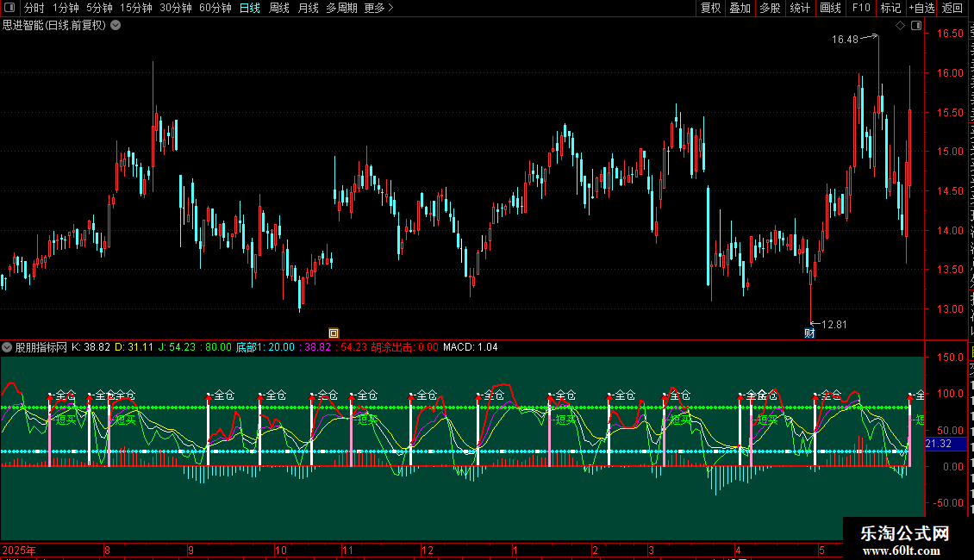Add stock with +自选 button

(921, 8)
